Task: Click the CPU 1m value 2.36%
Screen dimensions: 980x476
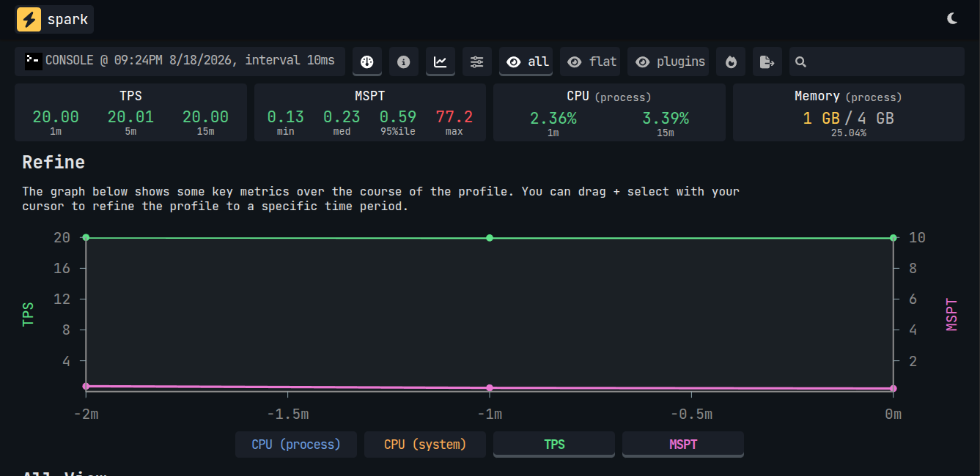Action: (x=553, y=118)
